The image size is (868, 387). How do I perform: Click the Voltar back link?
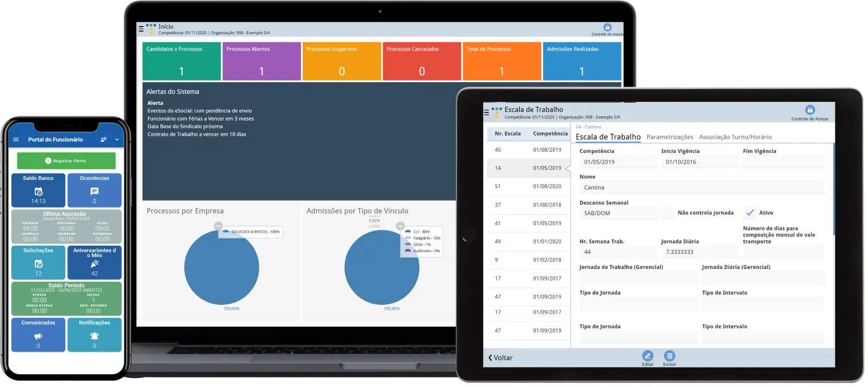pos(501,358)
